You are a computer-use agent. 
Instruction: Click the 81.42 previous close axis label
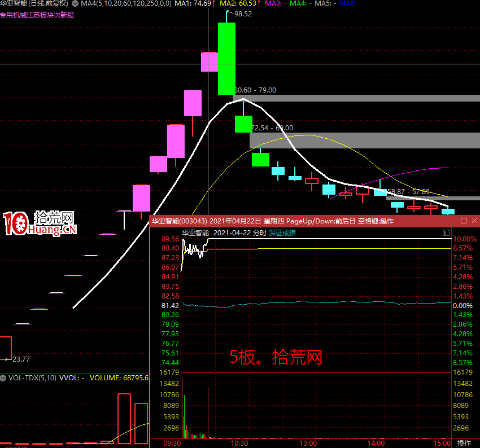170,305
